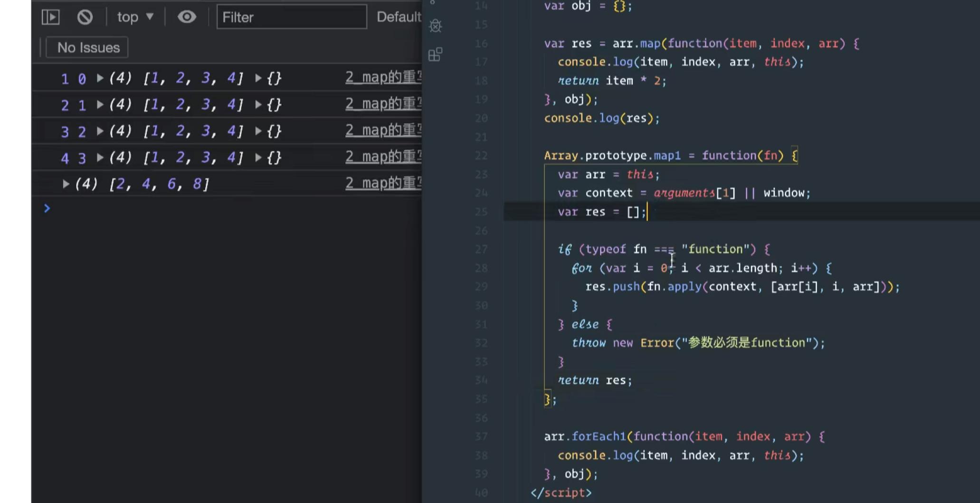
Task: Clear the console with the ban icon
Action: (85, 18)
